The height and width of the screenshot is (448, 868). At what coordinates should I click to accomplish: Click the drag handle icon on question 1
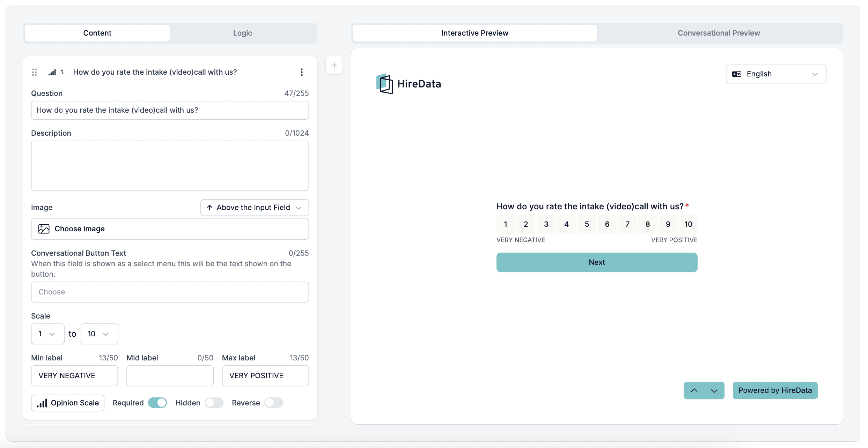coord(34,72)
